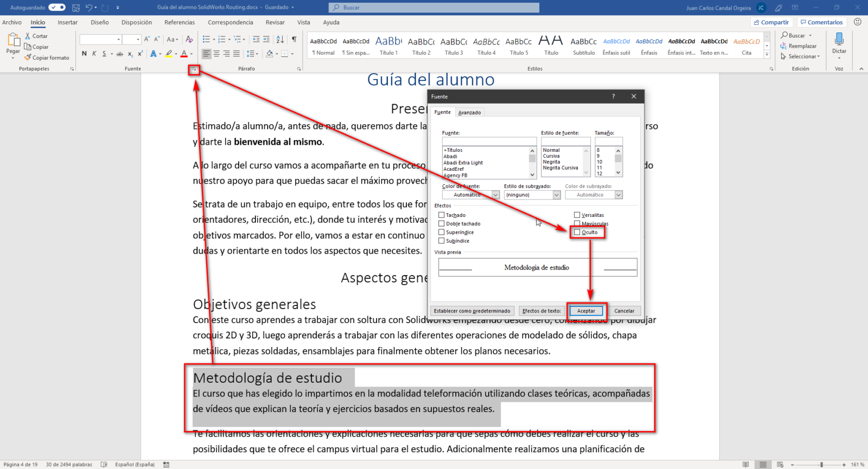The width and height of the screenshot is (868, 469).
Task: Click the Copiar formato paintbrush icon
Action: 28,57
